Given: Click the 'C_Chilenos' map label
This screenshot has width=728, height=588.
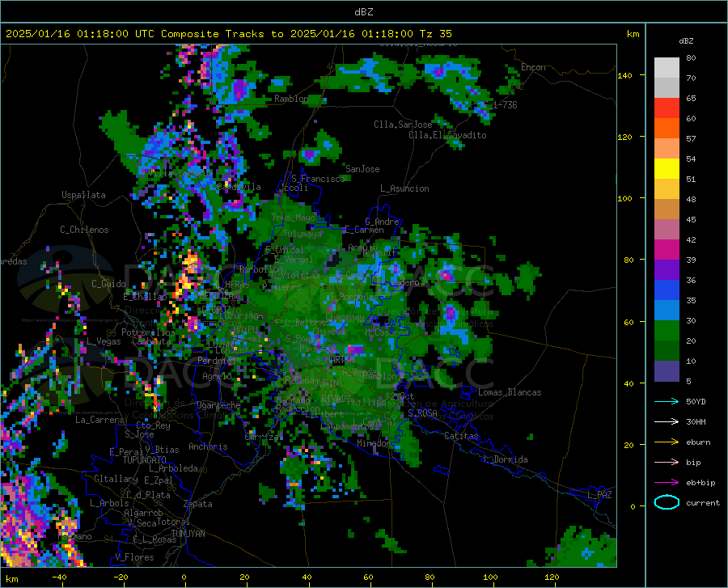Looking at the screenshot, I should [x=84, y=230].
